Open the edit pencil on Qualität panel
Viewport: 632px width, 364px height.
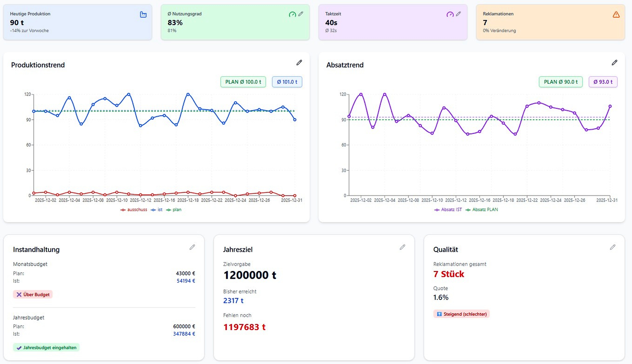(612, 247)
